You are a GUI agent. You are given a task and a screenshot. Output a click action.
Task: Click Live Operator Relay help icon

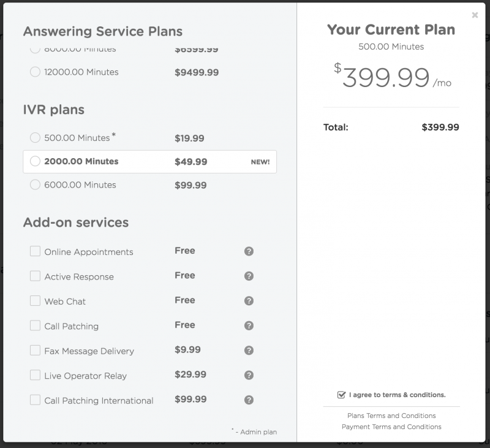click(x=249, y=375)
